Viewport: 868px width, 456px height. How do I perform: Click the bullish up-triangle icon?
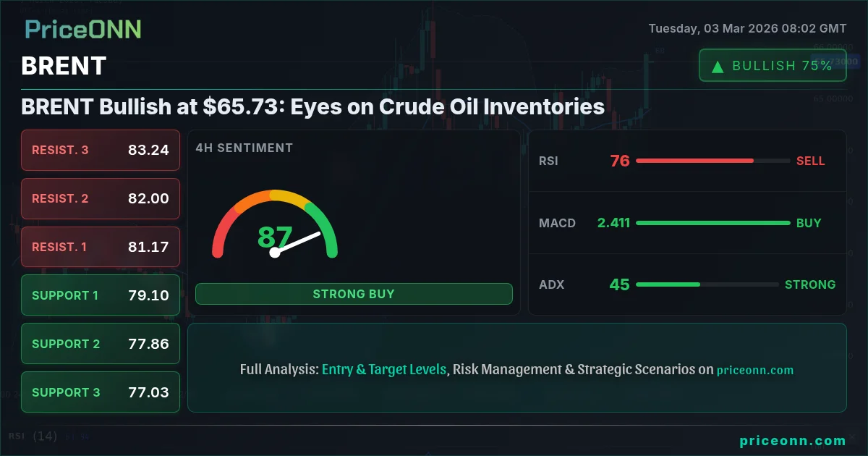pos(718,67)
